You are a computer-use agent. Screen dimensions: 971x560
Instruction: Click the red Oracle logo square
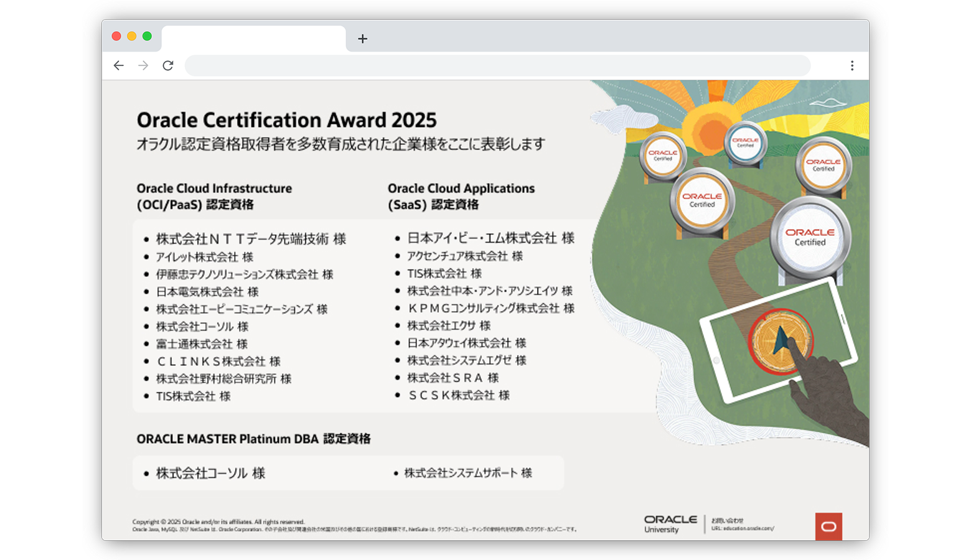click(x=828, y=526)
